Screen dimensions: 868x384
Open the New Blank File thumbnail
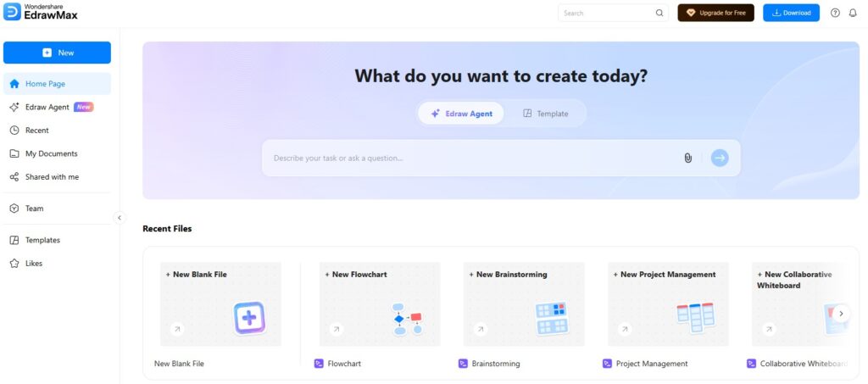pyautogui.click(x=220, y=304)
